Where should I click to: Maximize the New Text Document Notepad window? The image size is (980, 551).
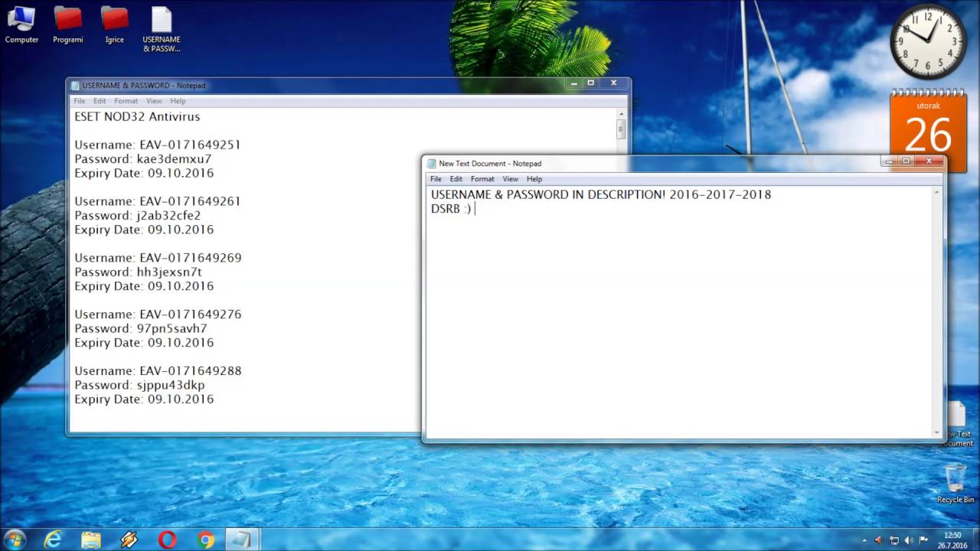click(x=906, y=161)
